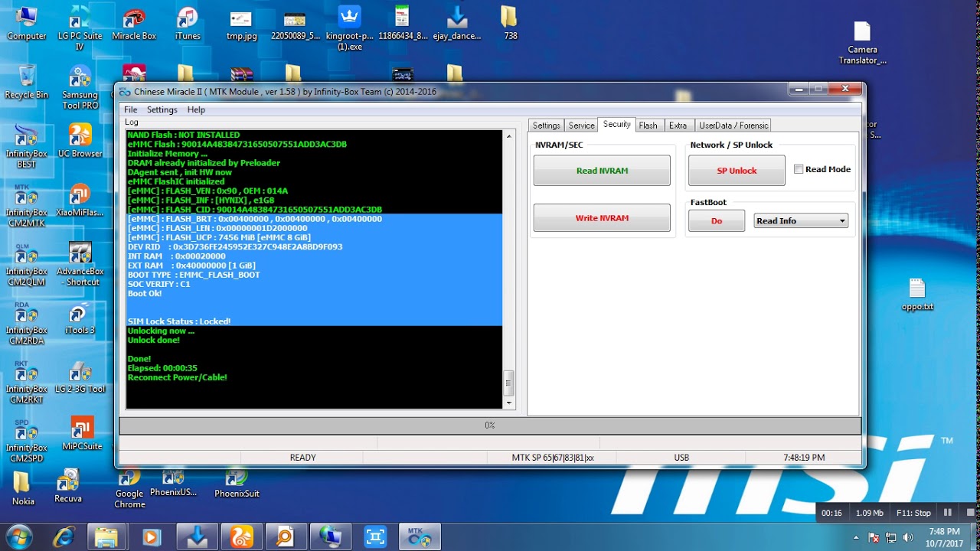Click the 'SIM Lock Status : Locked!' log line

click(179, 321)
